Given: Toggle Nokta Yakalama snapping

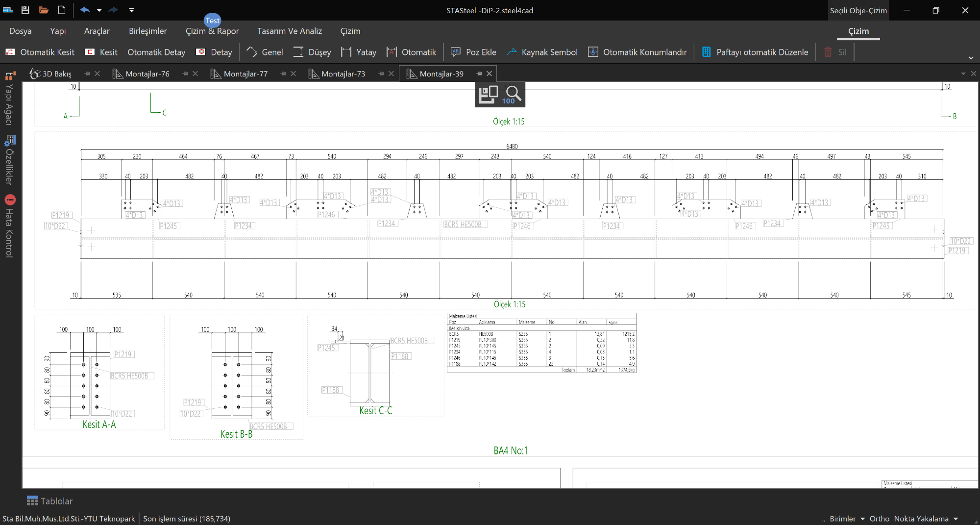Looking at the screenshot, I should (x=921, y=519).
